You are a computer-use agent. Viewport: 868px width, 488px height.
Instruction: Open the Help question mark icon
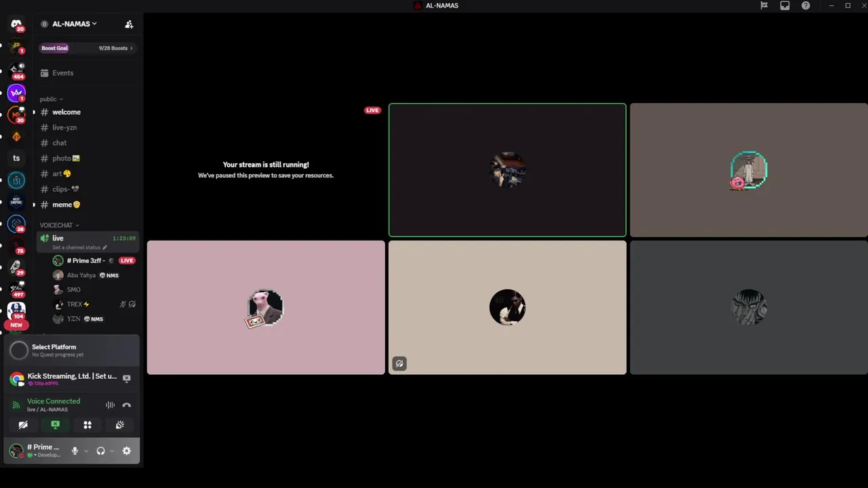[806, 5]
